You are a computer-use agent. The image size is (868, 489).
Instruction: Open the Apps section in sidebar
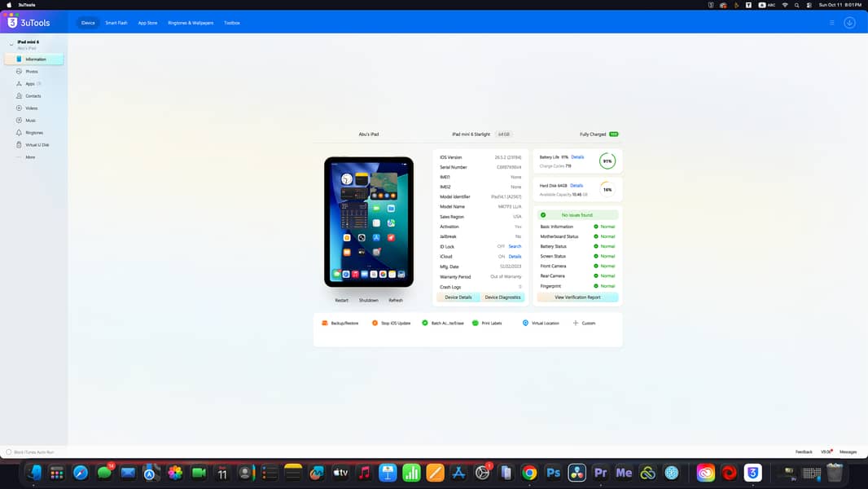point(30,84)
